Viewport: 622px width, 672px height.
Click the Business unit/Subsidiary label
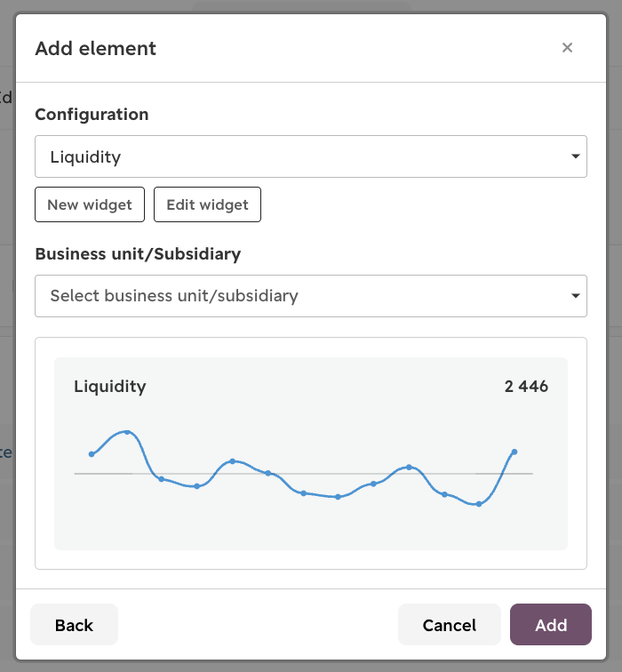[x=138, y=254]
